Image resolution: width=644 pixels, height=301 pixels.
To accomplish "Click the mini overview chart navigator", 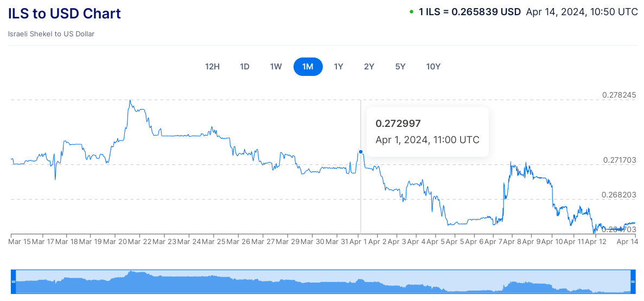I will [x=323, y=282].
